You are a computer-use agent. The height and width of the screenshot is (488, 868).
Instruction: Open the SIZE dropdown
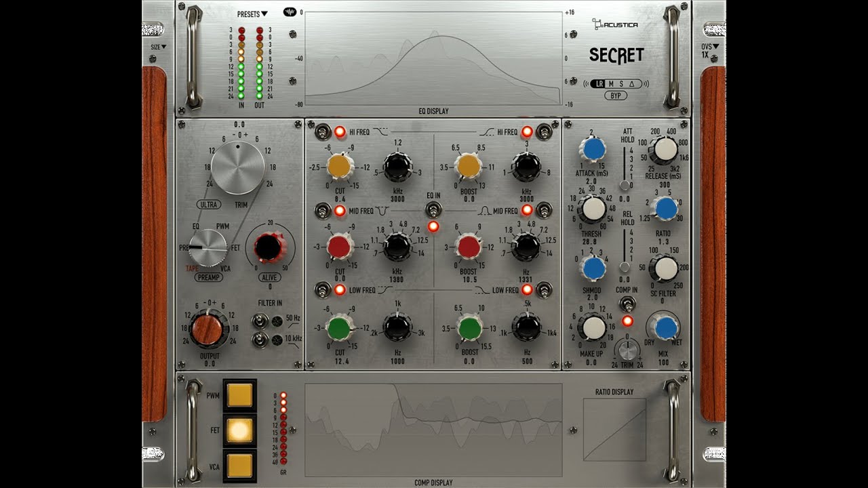point(158,47)
